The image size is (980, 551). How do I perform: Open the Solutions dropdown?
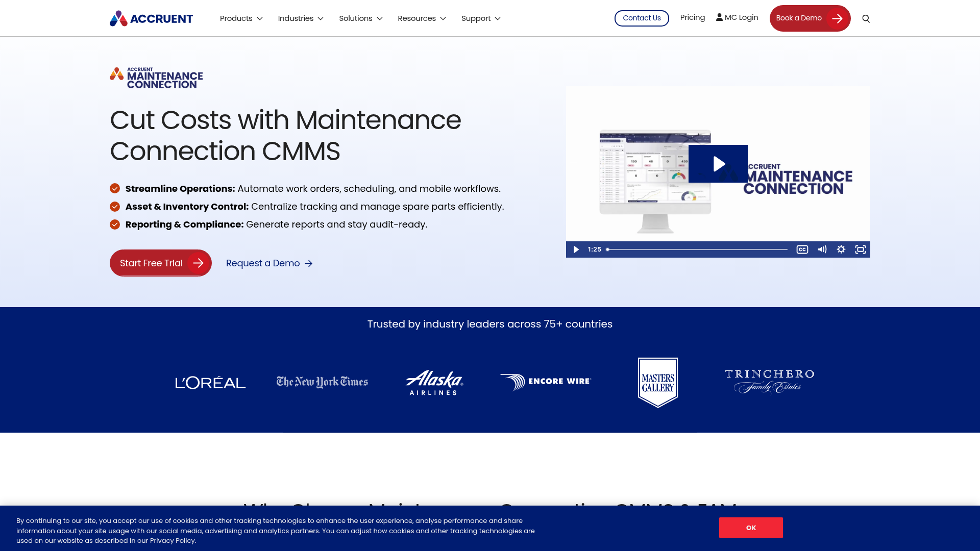click(360, 18)
